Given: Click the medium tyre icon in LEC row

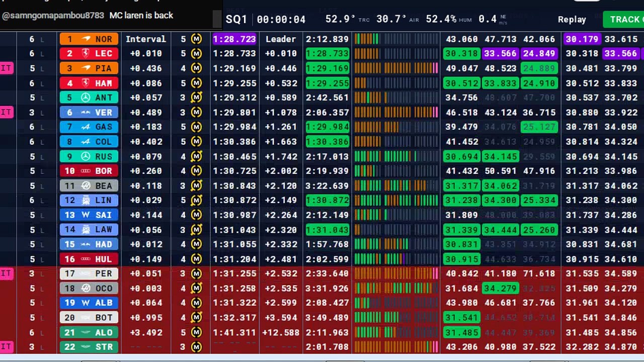Looking at the screenshot, I should [x=197, y=53].
